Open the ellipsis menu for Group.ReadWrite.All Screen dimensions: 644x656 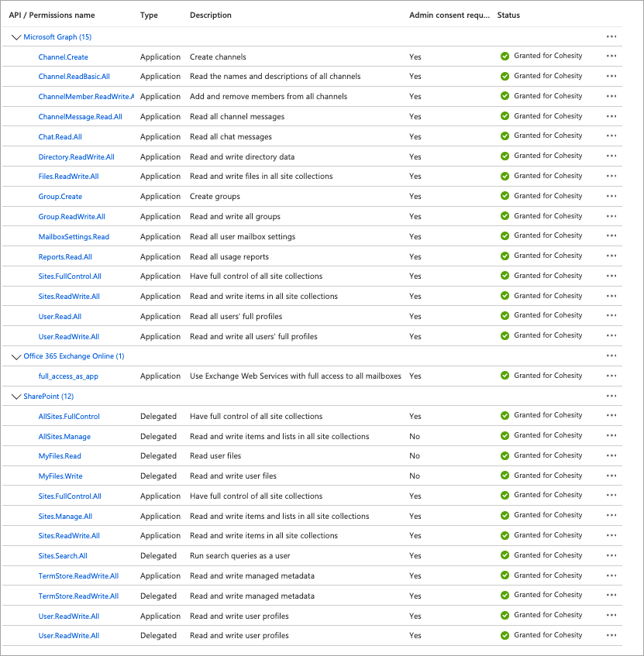pyautogui.click(x=611, y=216)
